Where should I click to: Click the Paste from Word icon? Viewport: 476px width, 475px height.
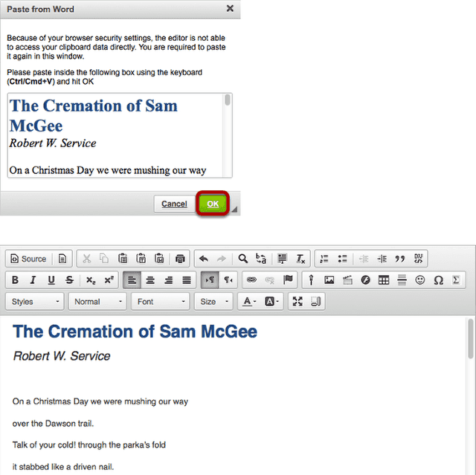coord(159,259)
